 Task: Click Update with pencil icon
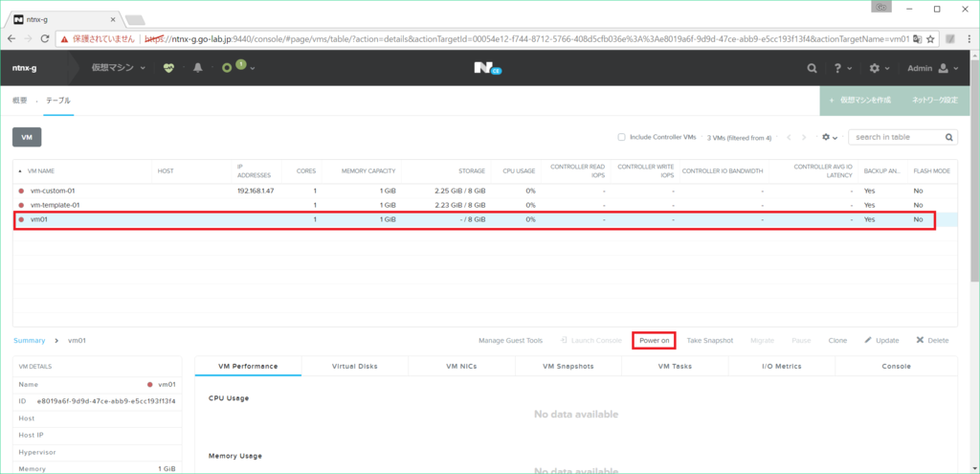point(881,341)
